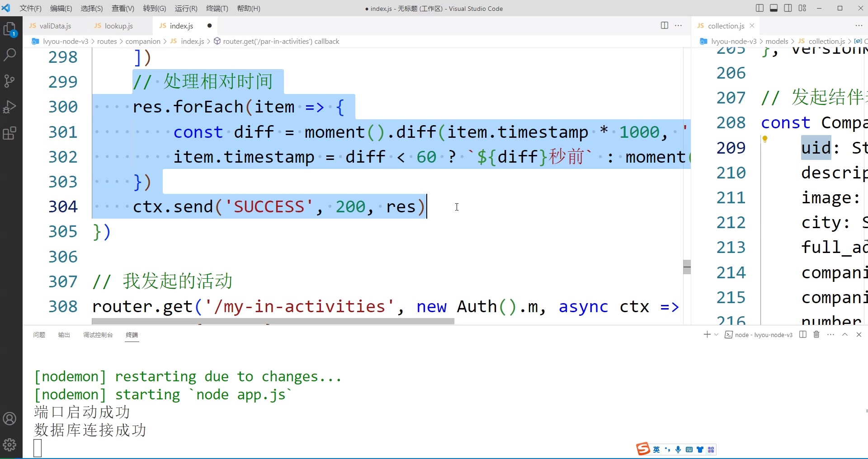Switch to the 问题 panel tab
868x459 pixels.
tap(39, 335)
